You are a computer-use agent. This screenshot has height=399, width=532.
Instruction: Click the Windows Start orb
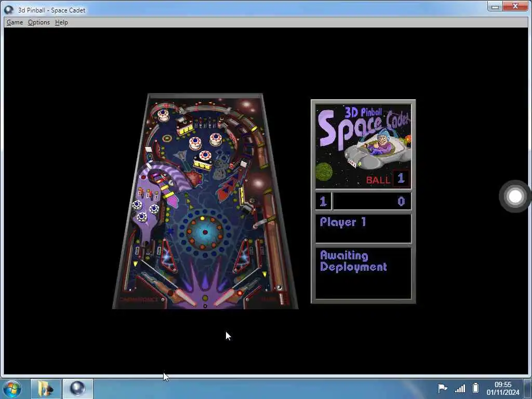click(12, 389)
